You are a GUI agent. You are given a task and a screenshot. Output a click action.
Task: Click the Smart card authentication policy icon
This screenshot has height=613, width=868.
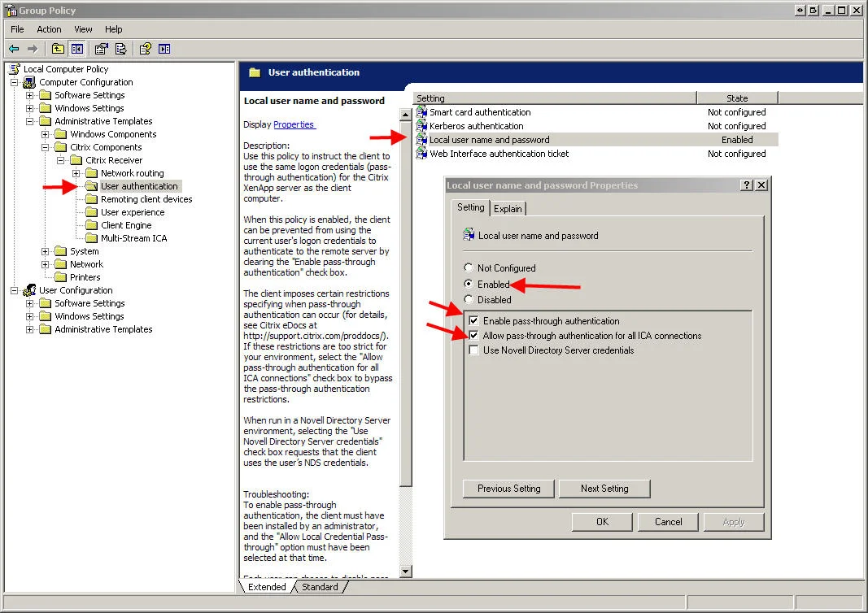click(x=422, y=112)
